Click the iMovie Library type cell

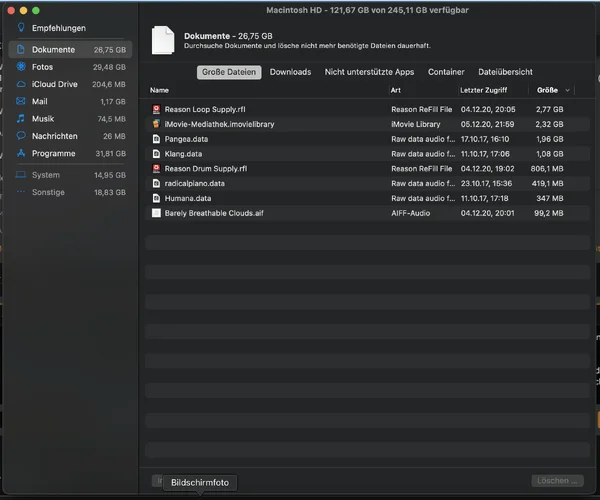pyautogui.click(x=416, y=124)
